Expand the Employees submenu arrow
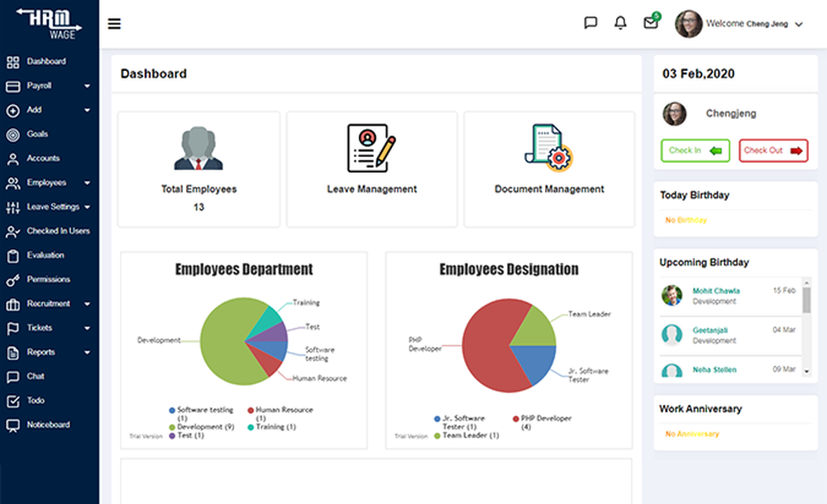Screen dimensions: 827x504 (87, 183)
